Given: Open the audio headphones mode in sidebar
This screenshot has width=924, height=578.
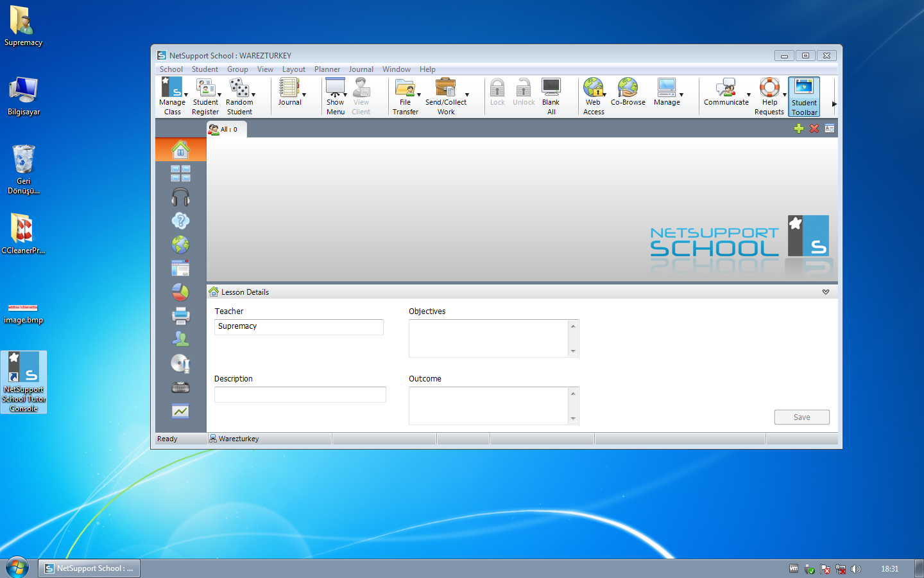Looking at the screenshot, I should pos(180,197).
